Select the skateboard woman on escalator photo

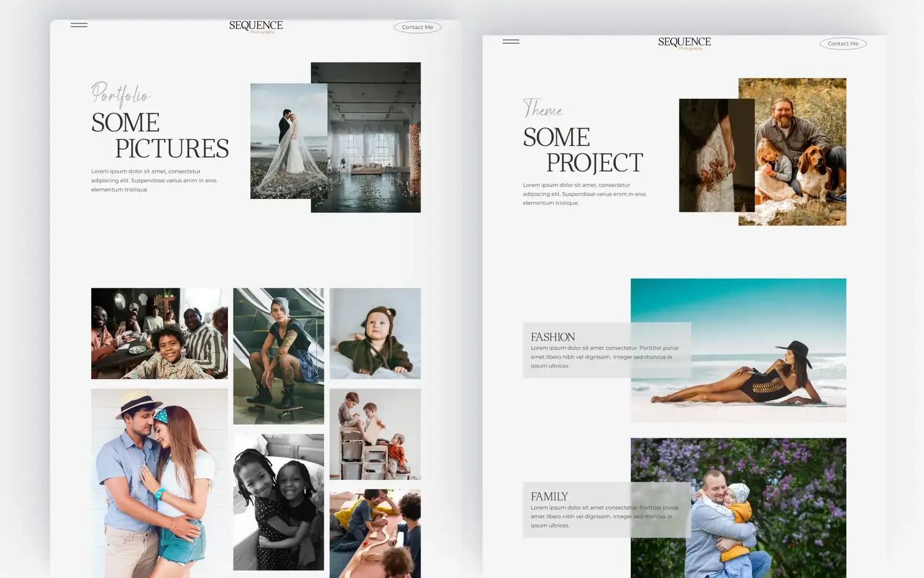[x=278, y=356]
